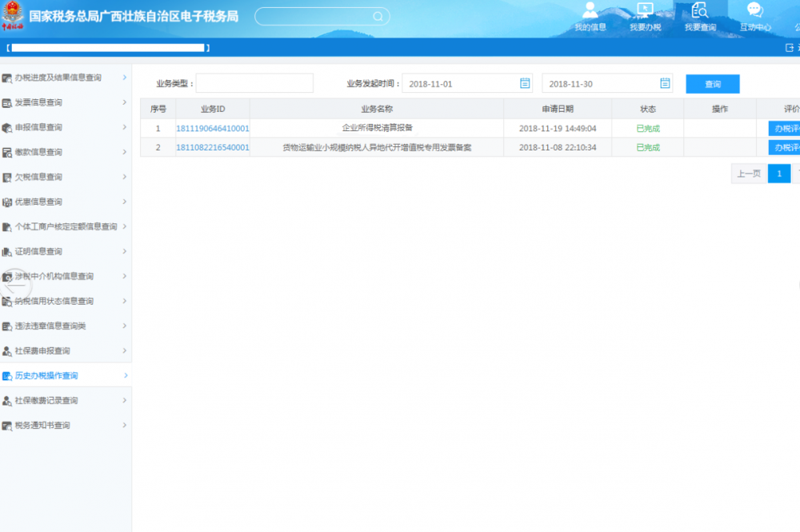Open business ID 1811082216540001 link

tap(213, 147)
